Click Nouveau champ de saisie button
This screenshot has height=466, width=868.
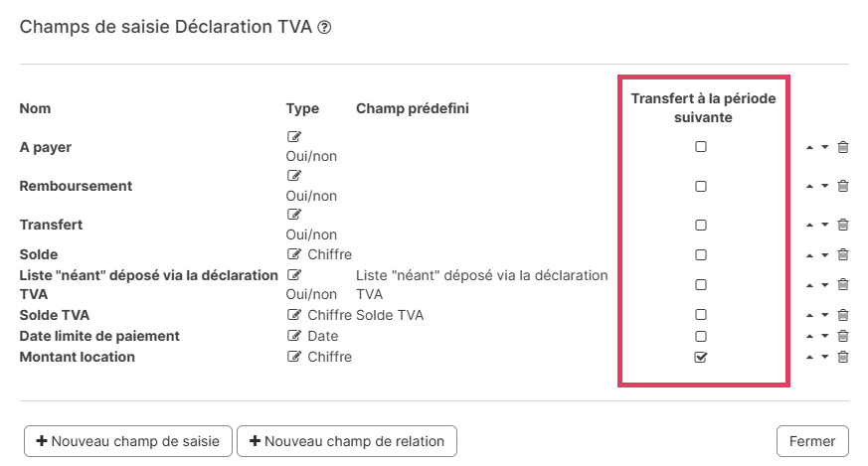point(127,440)
